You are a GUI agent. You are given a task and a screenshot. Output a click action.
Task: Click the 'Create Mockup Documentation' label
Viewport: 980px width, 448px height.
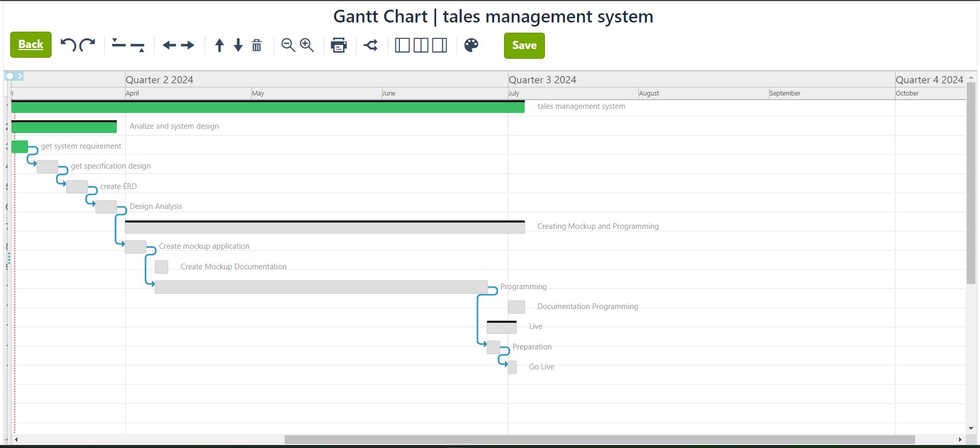pyautogui.click(x=233, y=267)
